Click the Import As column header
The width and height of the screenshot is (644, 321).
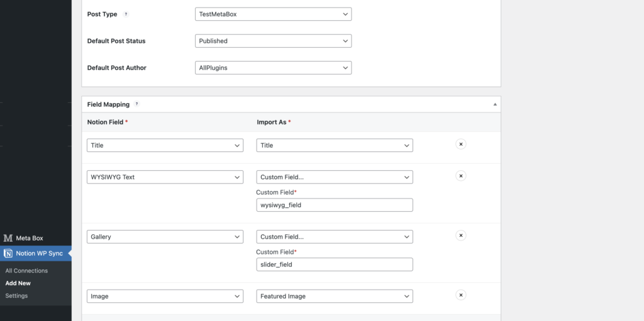[274, 122]
